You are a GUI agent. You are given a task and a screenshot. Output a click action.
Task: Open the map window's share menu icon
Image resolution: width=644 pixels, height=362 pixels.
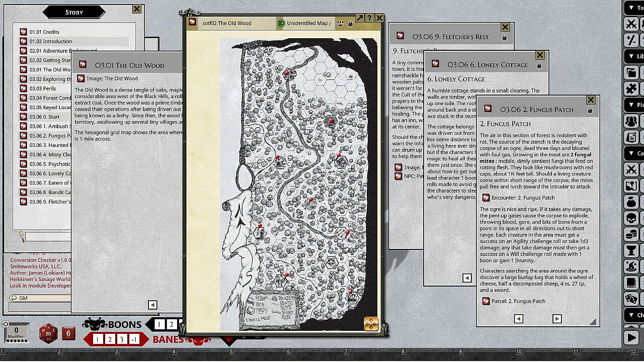click(340, 23)
